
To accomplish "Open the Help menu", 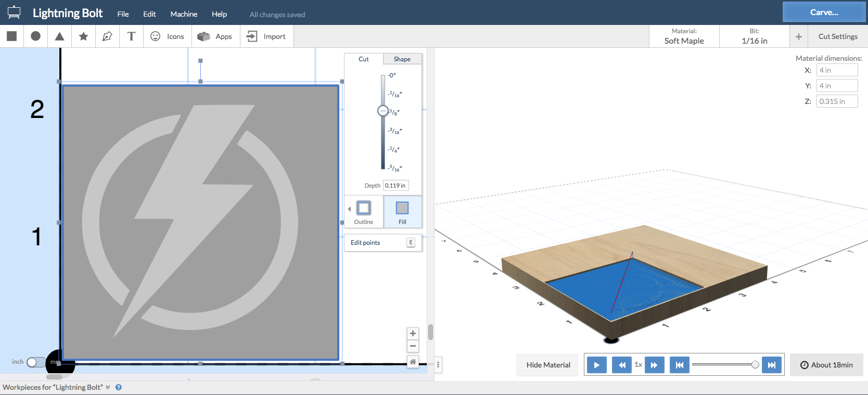I will [x=219, y=14].
